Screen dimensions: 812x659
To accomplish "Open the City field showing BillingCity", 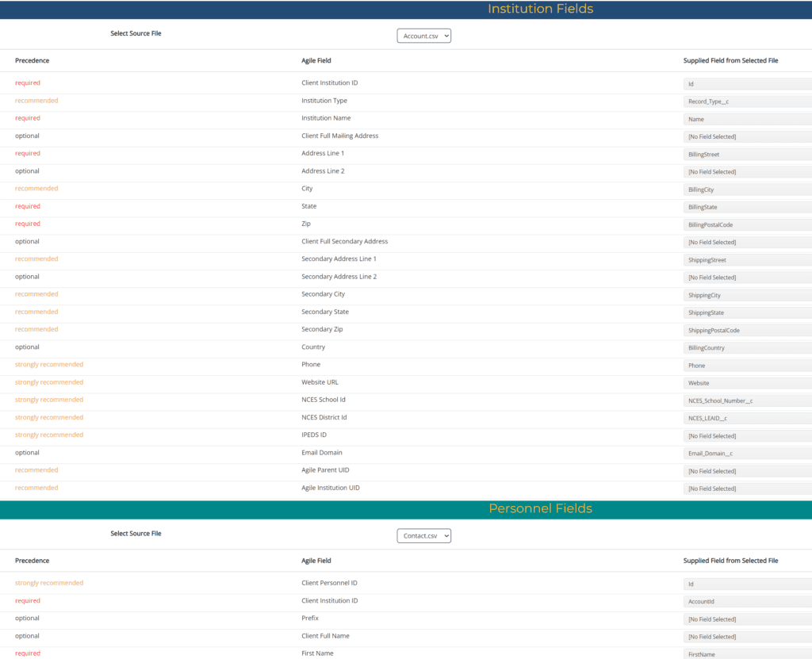I will coord(747,190).
